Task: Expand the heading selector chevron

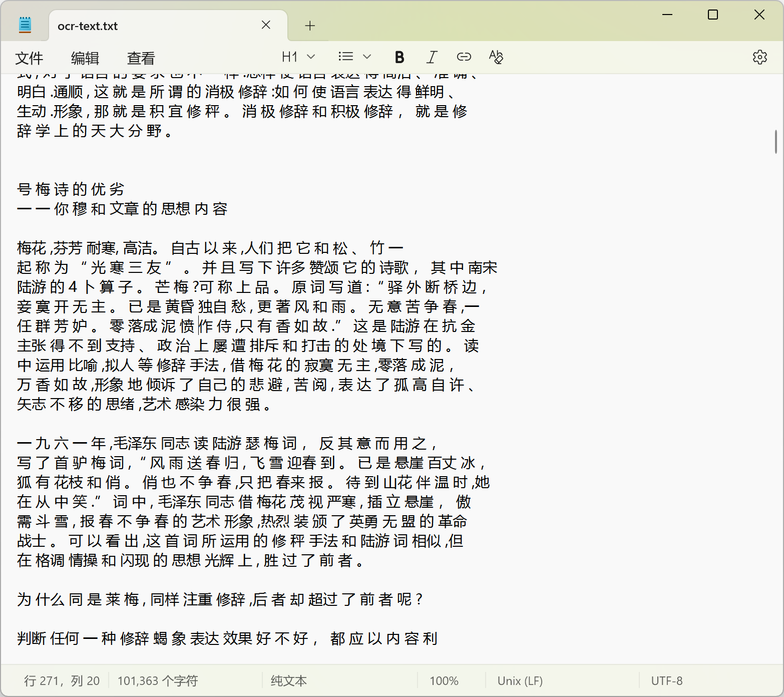Action: click(310, 57)
